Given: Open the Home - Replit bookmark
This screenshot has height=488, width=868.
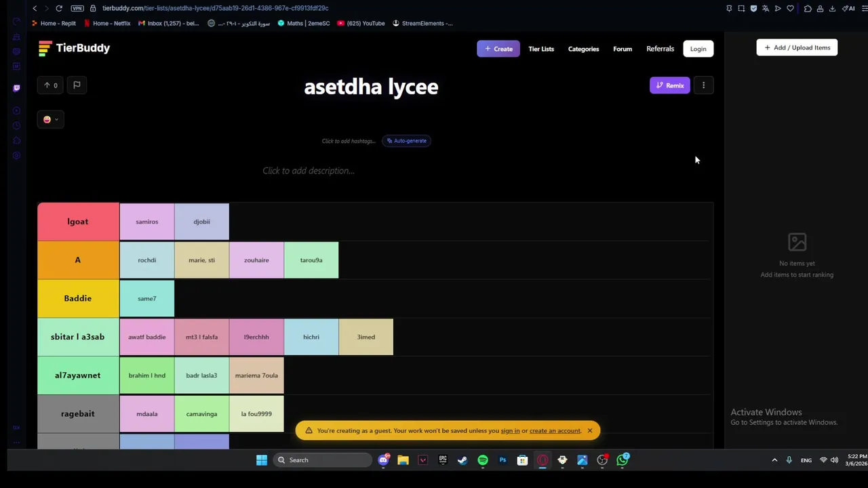Looking at the screenshot, I should click(x=54, y=23).
